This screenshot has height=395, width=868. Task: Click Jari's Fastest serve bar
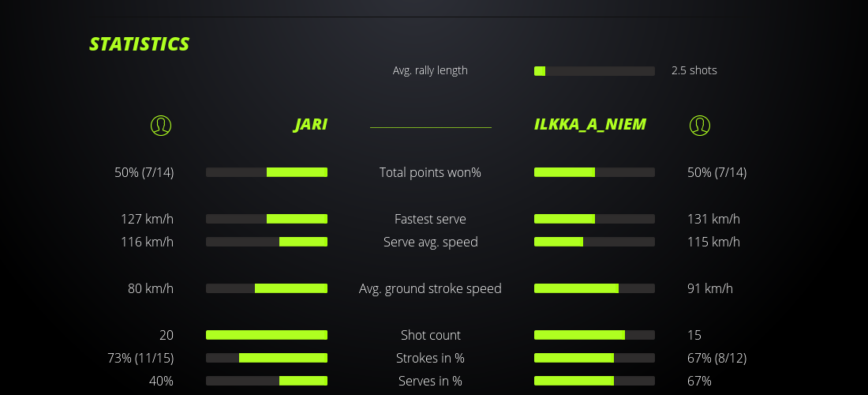point(267,219)
